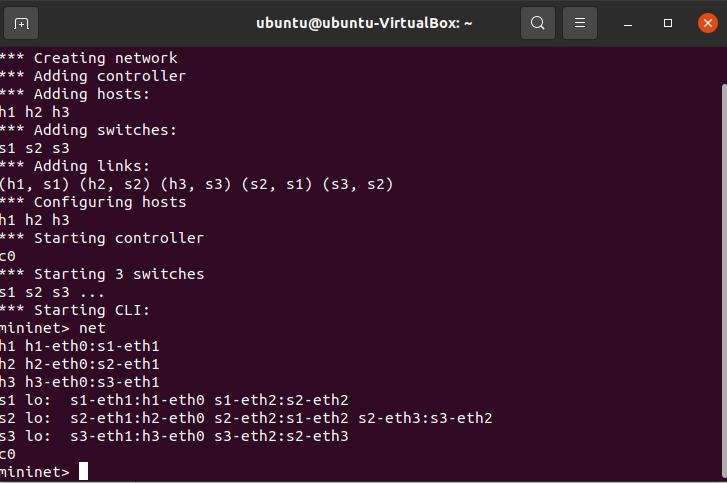Select the '*** Starting CLI:' line

point(75,310)
